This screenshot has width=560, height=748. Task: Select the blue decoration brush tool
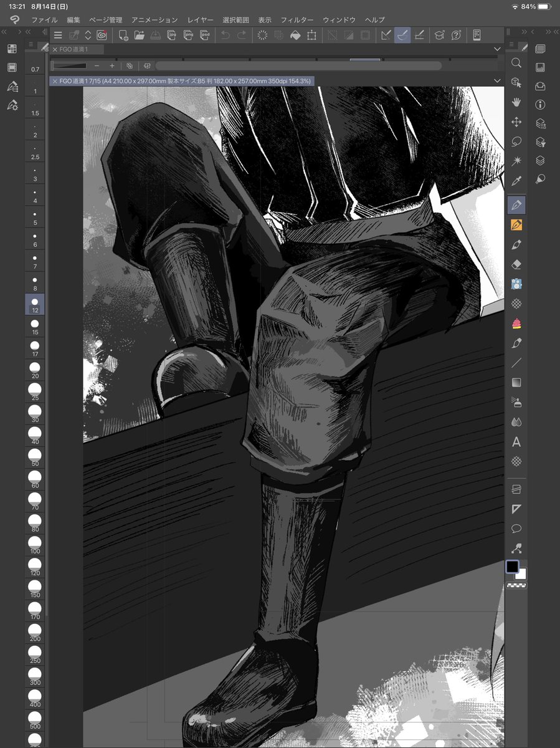pos(516,284)
